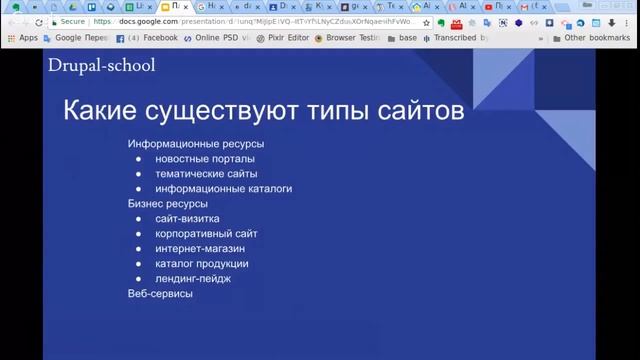Image resolution: width=640 pixels, height=360 pixels.
Task: Click the 'каталог продукции' bullet
Action: pos(202,264)
